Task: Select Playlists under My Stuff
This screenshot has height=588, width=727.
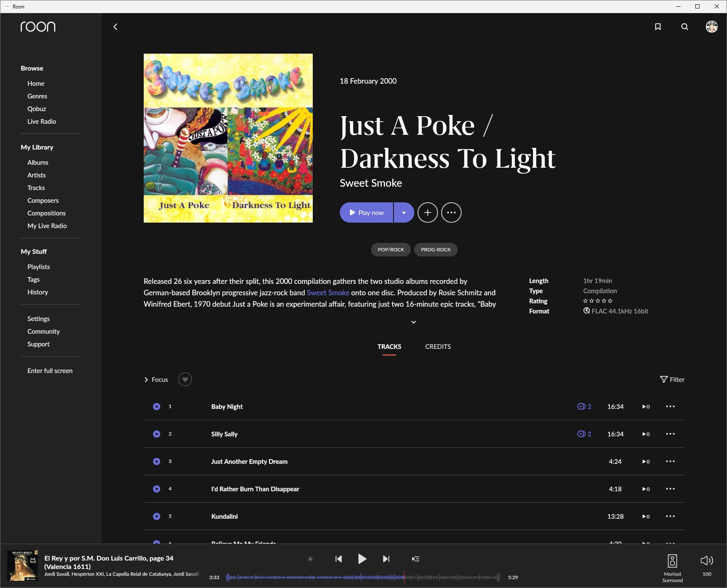Action: click(x=38, y=267)
